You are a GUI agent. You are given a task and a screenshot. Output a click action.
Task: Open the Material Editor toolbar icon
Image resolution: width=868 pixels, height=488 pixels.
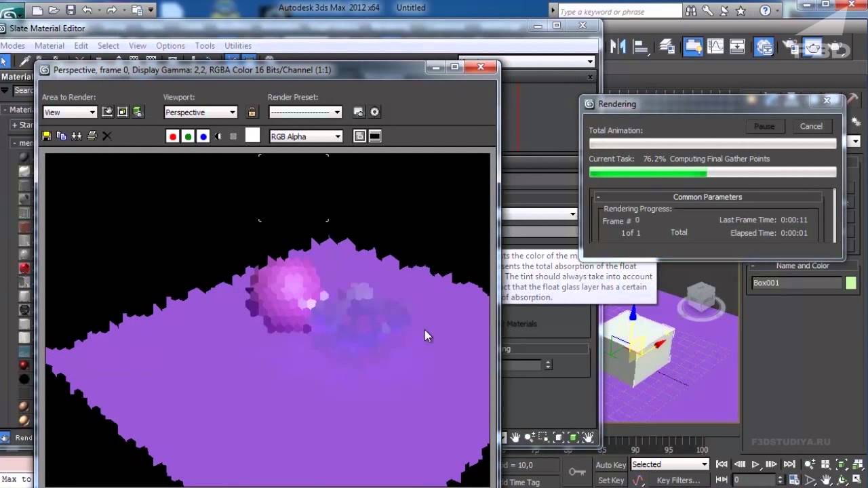pos(764,47)
